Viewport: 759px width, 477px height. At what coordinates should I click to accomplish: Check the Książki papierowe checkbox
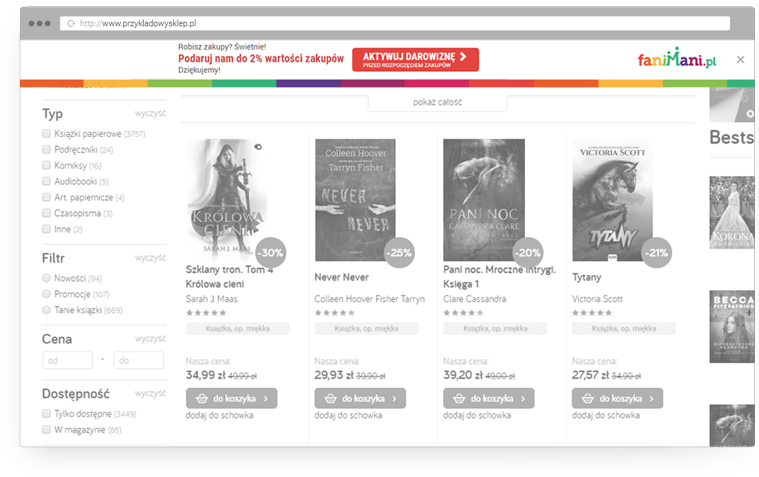click(x=46, y=134)
